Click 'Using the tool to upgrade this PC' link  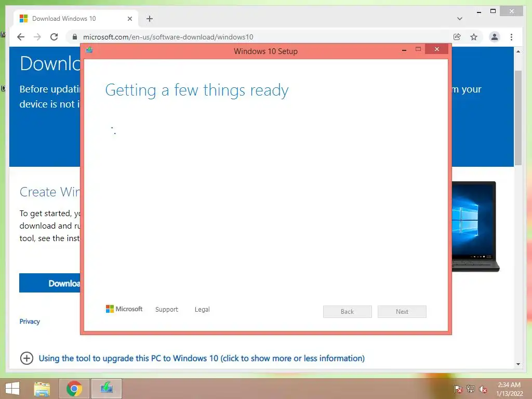(x=202, y=358)
